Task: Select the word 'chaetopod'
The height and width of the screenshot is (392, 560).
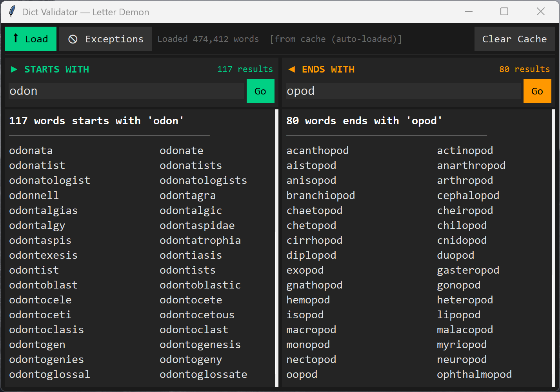Action: click(x=315, y=210)
